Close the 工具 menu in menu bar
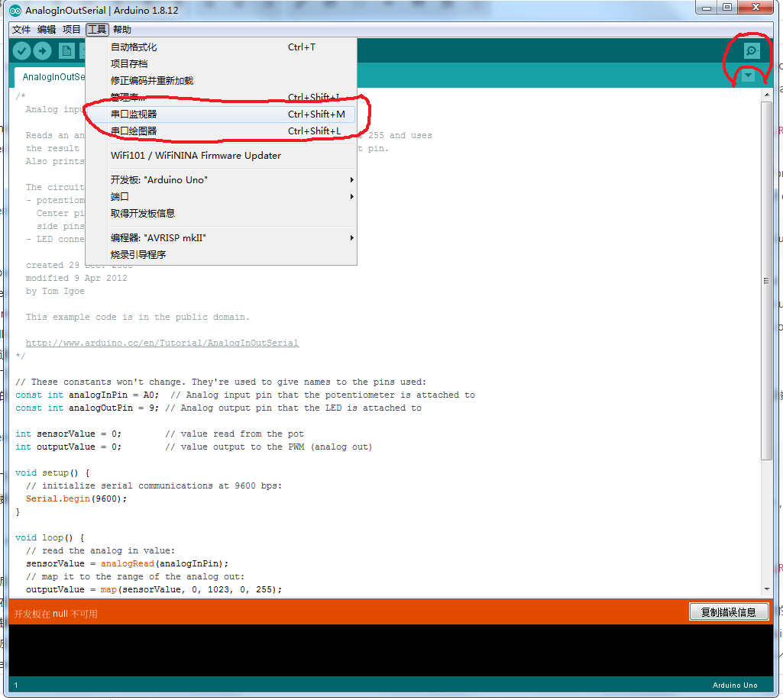 [x=97, y=30]
